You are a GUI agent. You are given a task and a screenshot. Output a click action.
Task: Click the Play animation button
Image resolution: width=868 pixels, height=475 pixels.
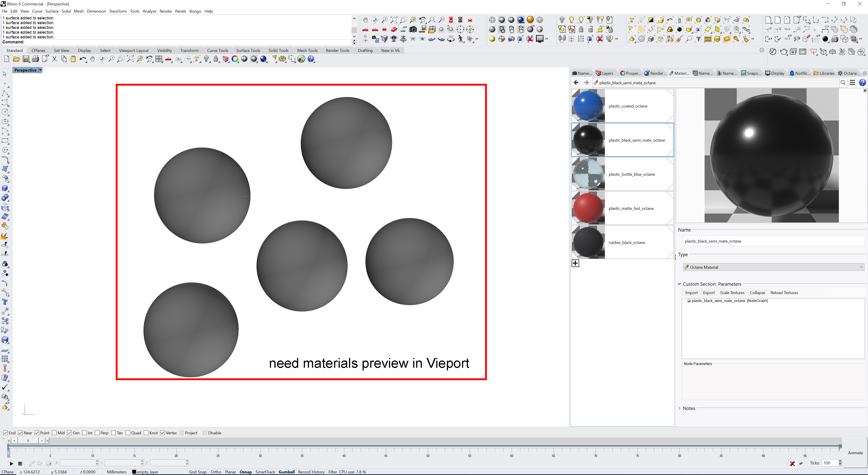11,463
